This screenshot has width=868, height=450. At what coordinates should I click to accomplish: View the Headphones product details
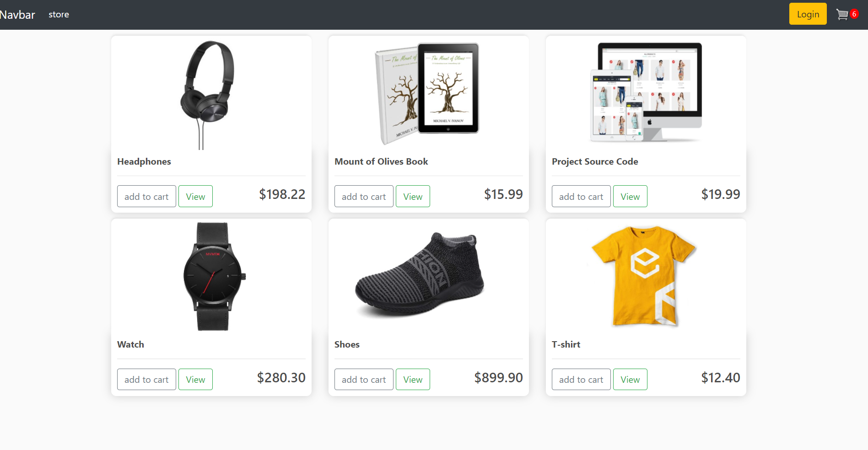coord(195,196)
